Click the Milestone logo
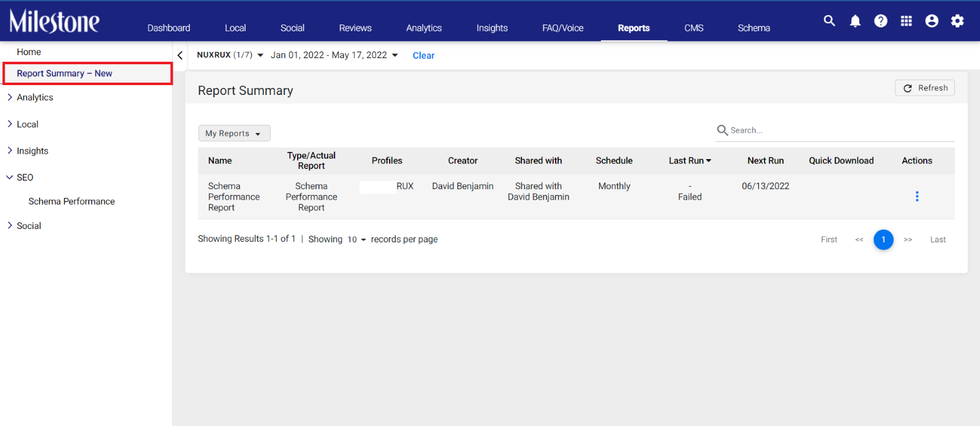Viewport: 980px width, 426px height. pos(55,21)
